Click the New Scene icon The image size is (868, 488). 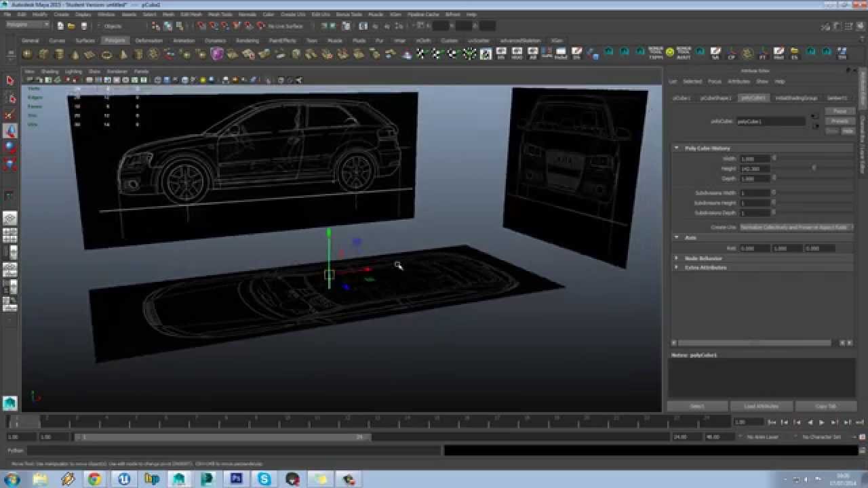pos(60,26)
